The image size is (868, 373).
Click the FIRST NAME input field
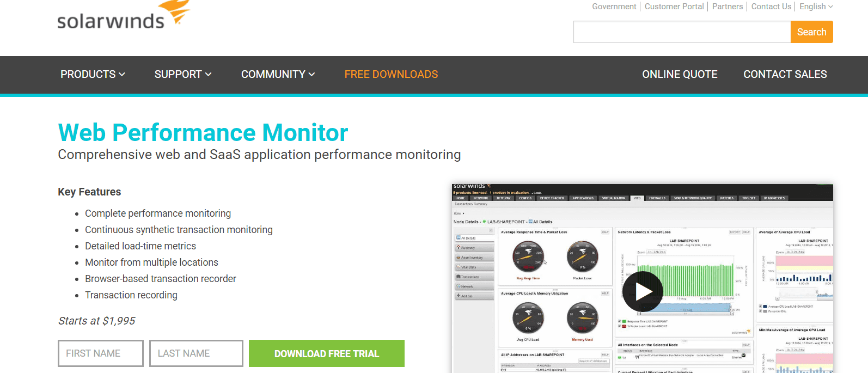(101, 353)
